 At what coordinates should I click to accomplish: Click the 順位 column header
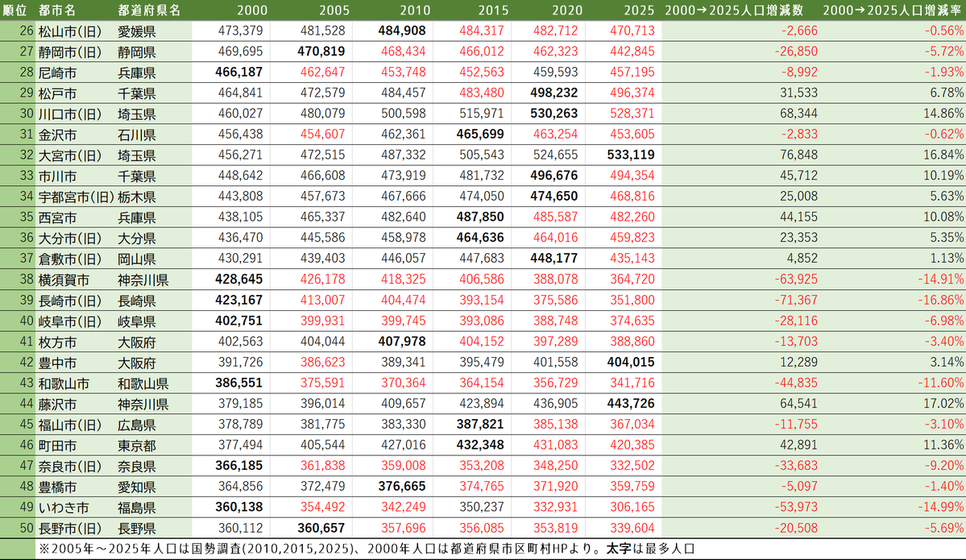15,10
